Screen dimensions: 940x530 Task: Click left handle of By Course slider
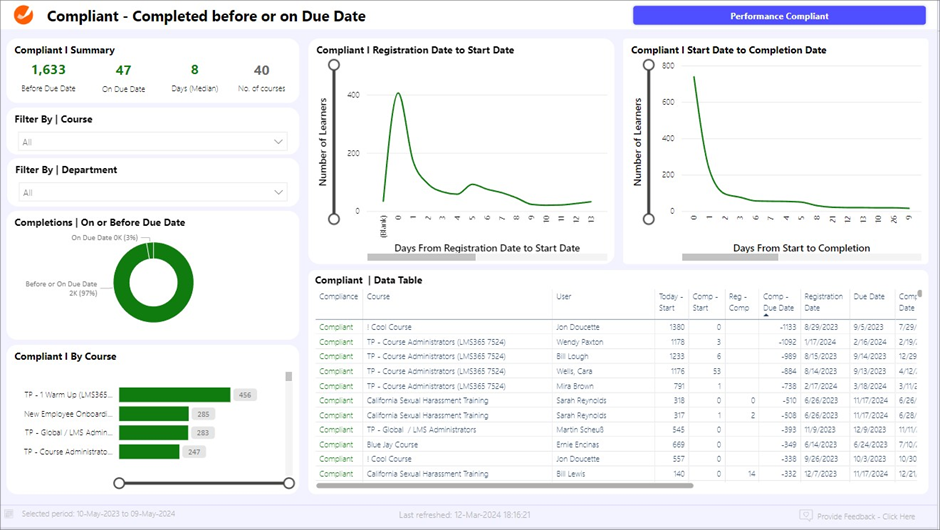click(x=119, y=483)
